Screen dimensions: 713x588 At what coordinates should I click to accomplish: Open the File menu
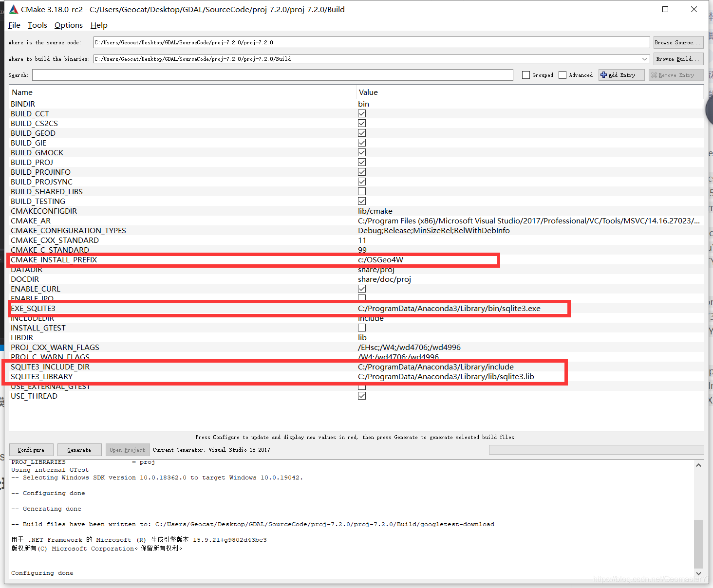[14, 25]
